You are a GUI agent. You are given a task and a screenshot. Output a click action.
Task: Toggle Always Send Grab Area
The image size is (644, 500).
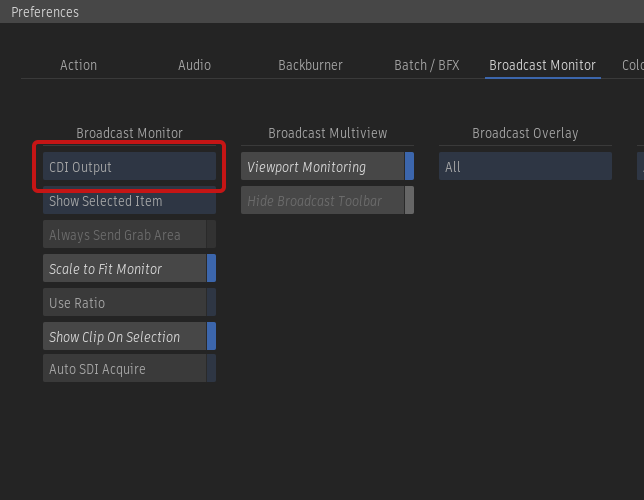pyautogui.click(x=129, y=235)
